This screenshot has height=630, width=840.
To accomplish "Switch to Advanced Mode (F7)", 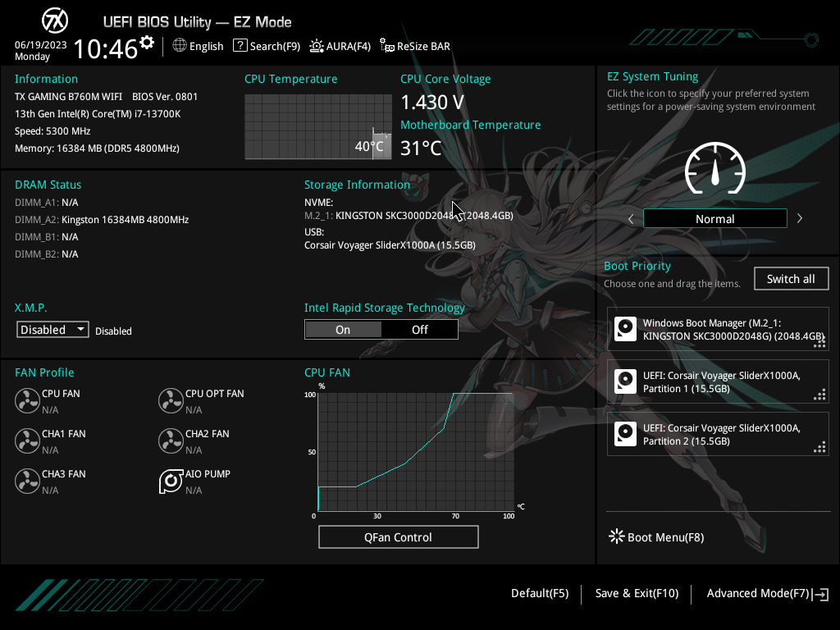I will tap(766, 593).
